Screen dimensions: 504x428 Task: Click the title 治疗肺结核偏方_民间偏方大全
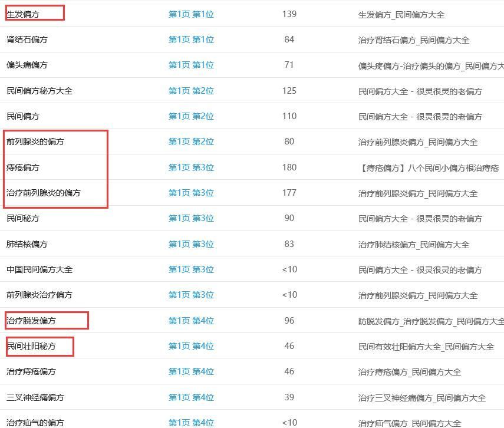413,245
